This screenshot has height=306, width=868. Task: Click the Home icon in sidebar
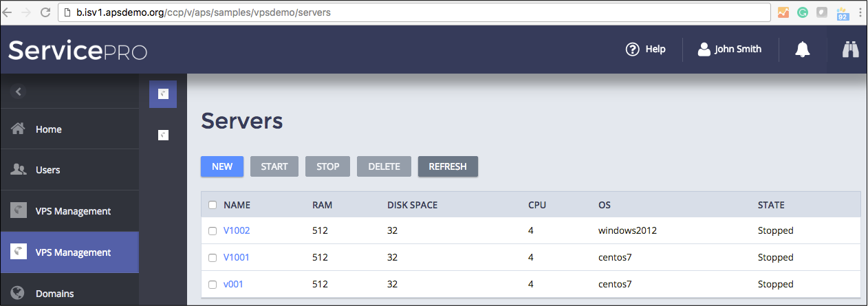pos(19,129)
